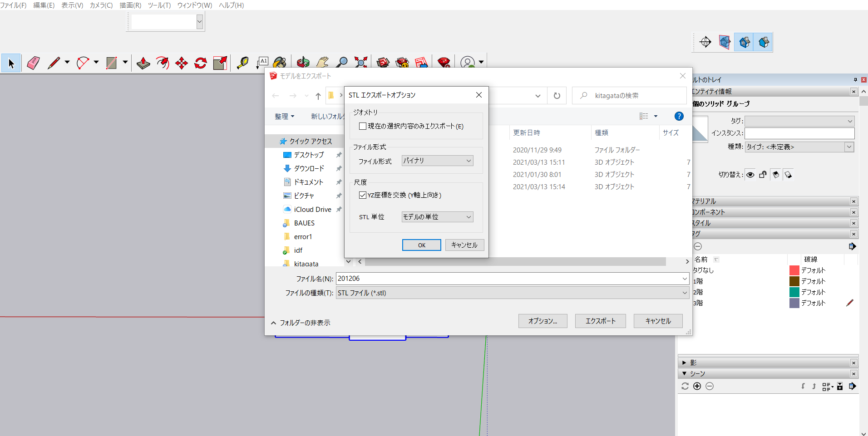Toggle the entity lock icon
This screenshot has height=436, width=868.
tap(763, 175)
